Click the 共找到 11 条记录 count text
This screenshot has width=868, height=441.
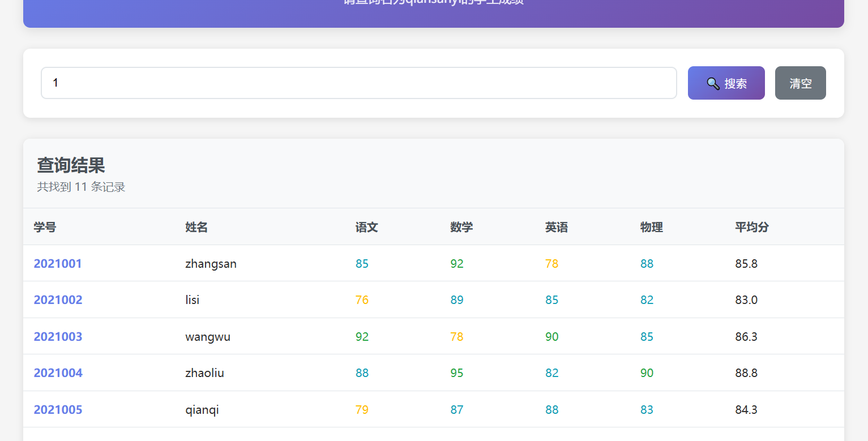(81, 187)
